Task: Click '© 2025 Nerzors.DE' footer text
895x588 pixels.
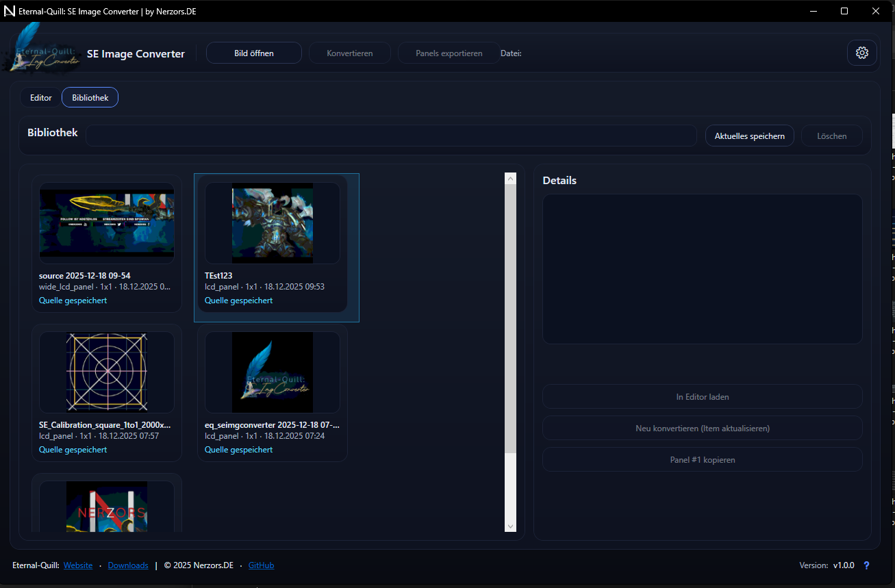Action: (x=199, y=565)
